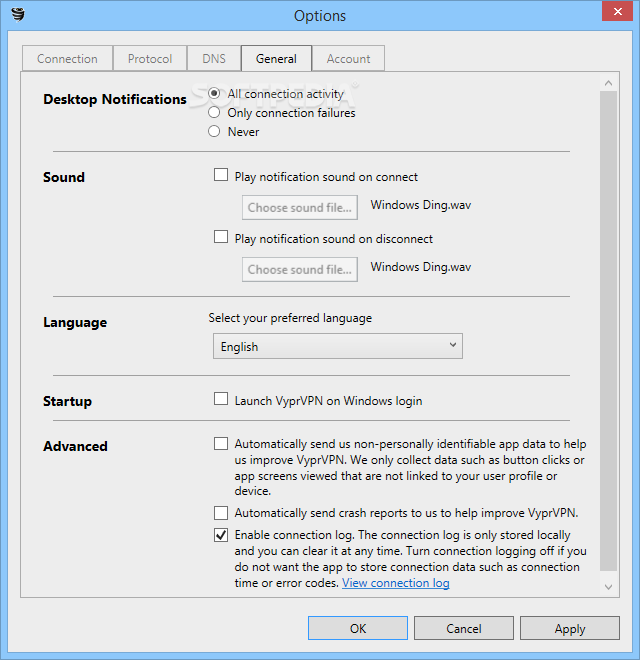This screenshot has height=660, width=640.
Task: Go to the DNS tab
Action: point(214,59)
